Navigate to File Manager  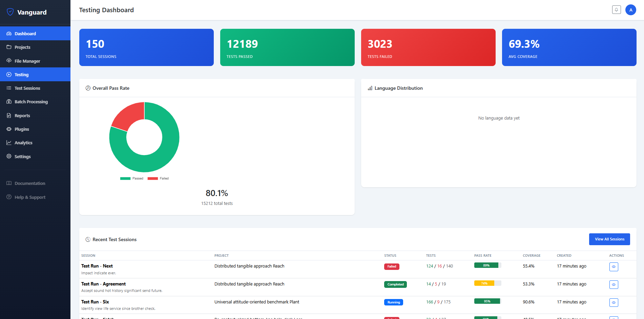pos(27,61)
